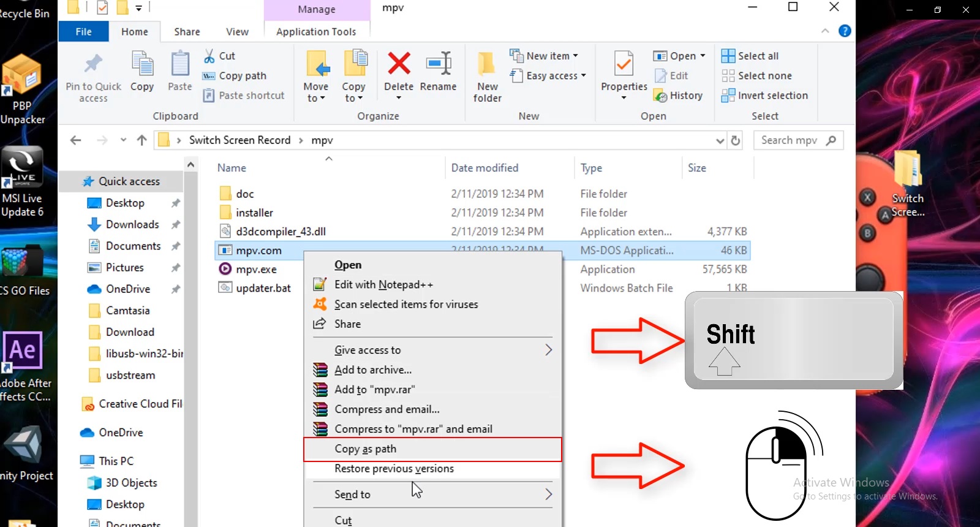Switch to Application Tools tab
This screenshot has width=980, height=527.
coord(316,32)
